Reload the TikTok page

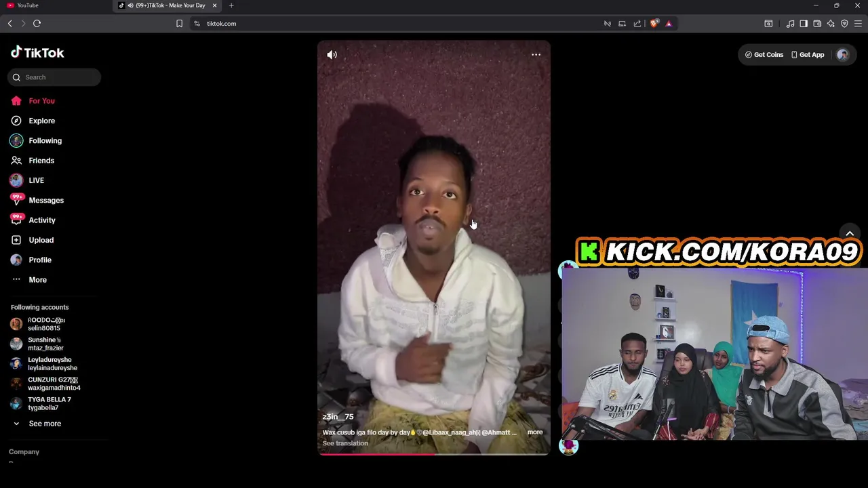37,24
